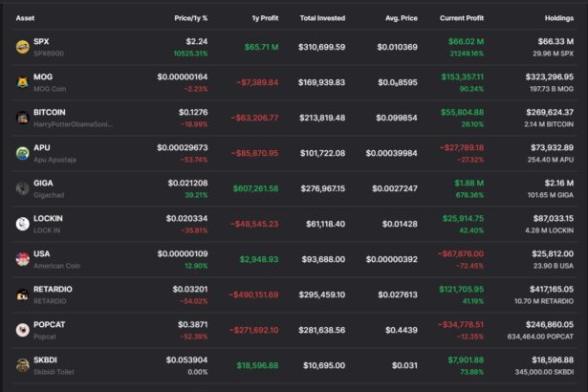588x392 pixels.
Task: Click the SPX token icon
Action: tap(22, 47)
